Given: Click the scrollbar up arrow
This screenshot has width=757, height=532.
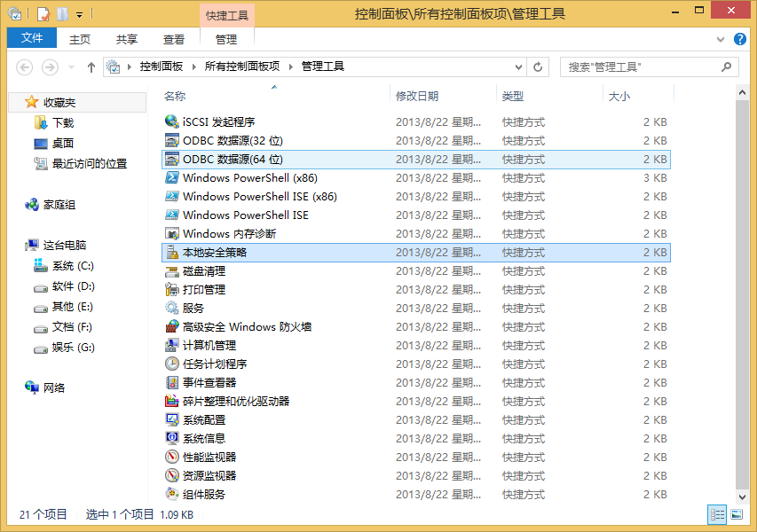Looking at the screenshot, I should 742,92.
